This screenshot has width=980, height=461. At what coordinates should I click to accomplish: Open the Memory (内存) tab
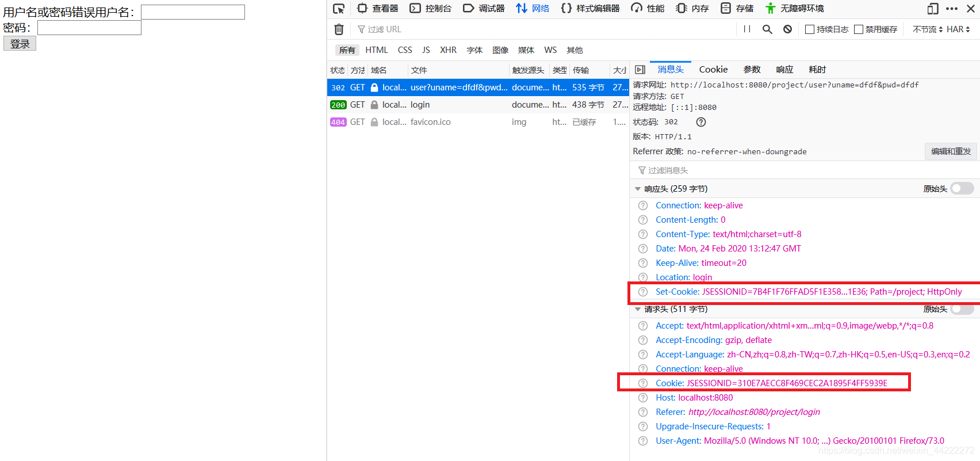(692, 9)
